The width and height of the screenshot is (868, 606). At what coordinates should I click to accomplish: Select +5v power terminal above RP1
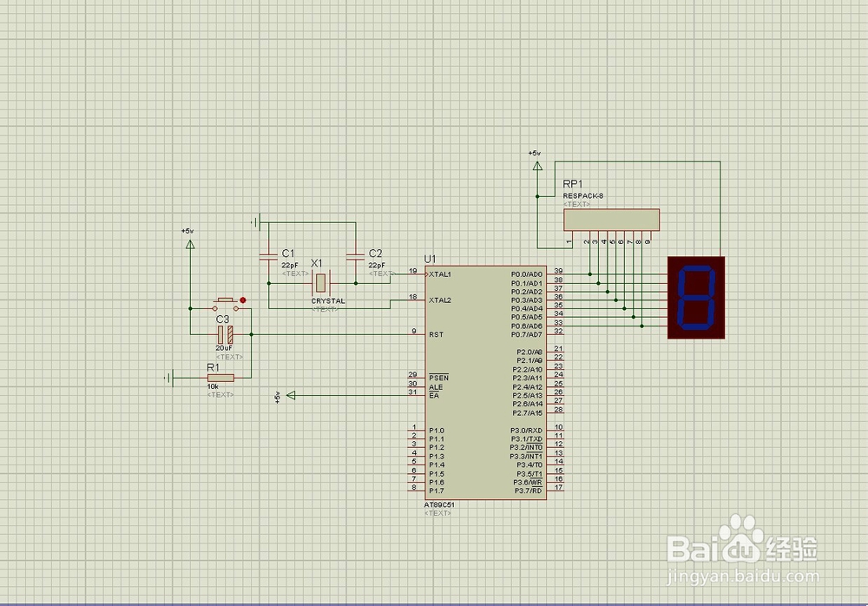(x=537, y=165)
